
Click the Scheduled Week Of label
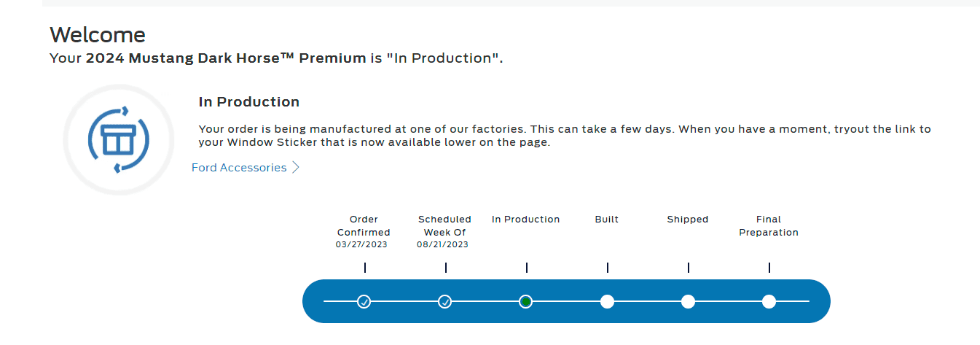pyautogui.click(x=444, y=226)
